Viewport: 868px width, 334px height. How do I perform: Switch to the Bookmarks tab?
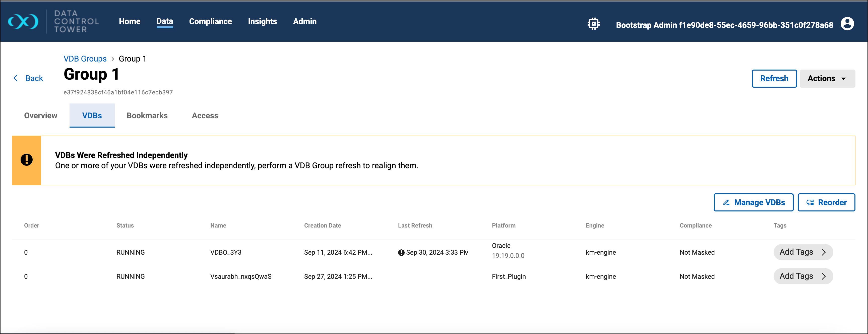[147, 116]
